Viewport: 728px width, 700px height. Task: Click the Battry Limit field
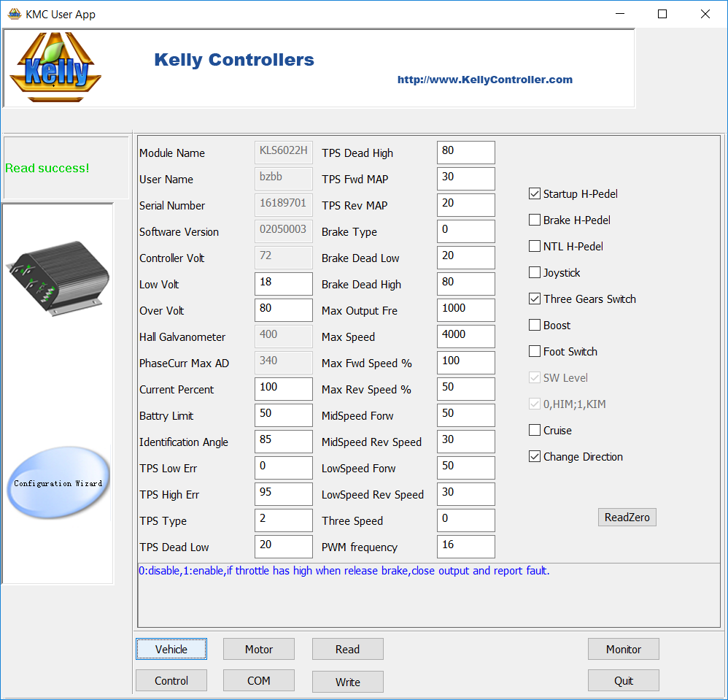(x=284, y=415)
